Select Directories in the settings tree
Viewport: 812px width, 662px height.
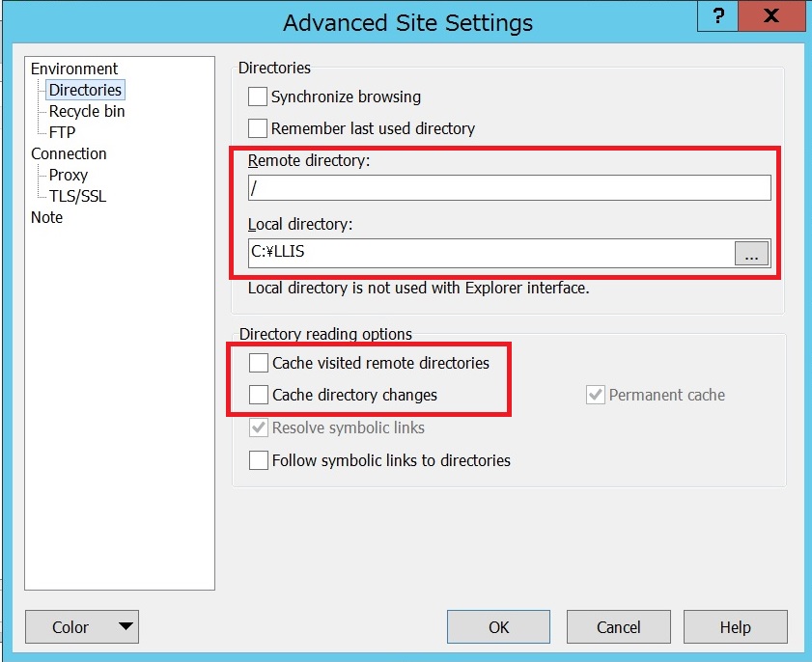click(85, 90)
